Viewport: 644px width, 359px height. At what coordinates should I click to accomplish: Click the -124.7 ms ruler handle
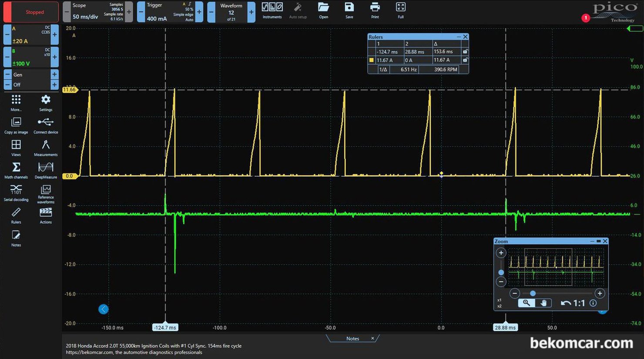click(x=165, y=327)
